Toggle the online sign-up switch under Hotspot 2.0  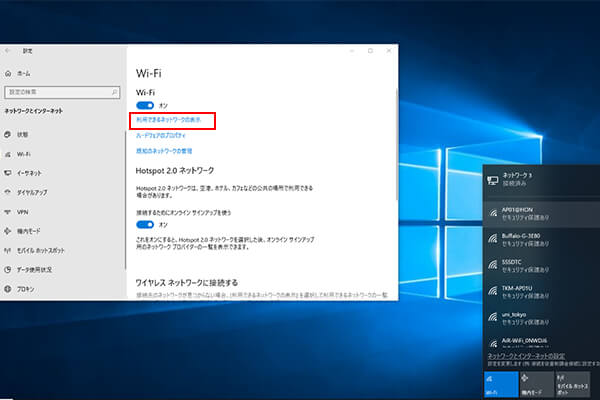pyautogui.click(x=145, y=224)
